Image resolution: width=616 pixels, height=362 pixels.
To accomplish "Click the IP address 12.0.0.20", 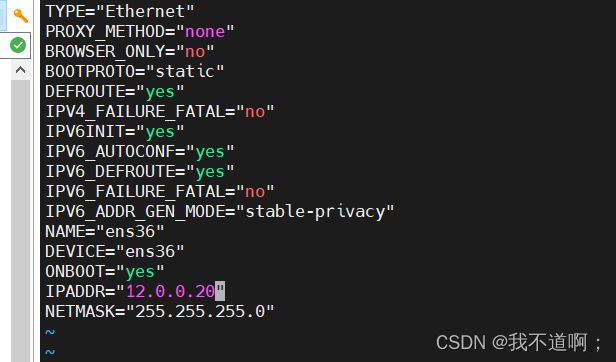I will (x=170, y=292).
